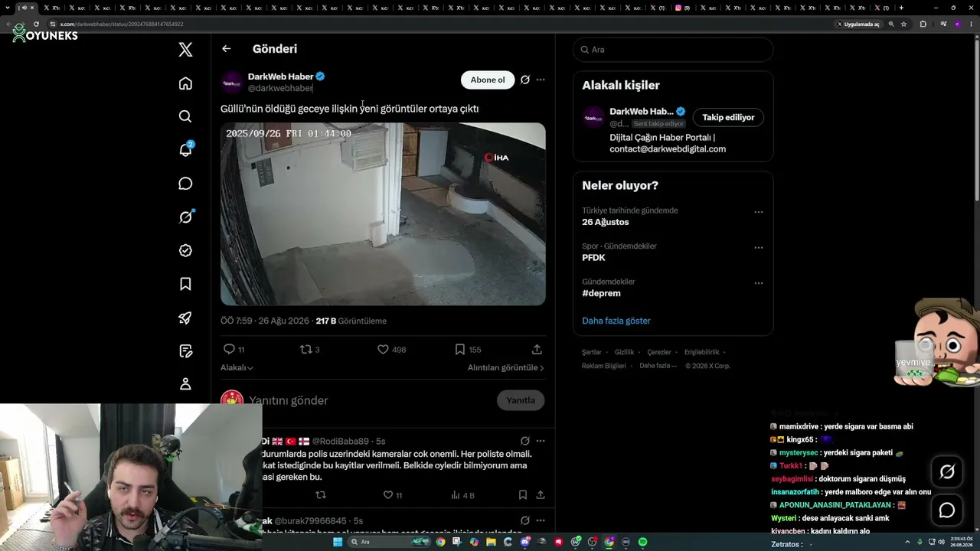
Task: Repost RodiBaba89's reply
Action: click(x=321, y=495)
